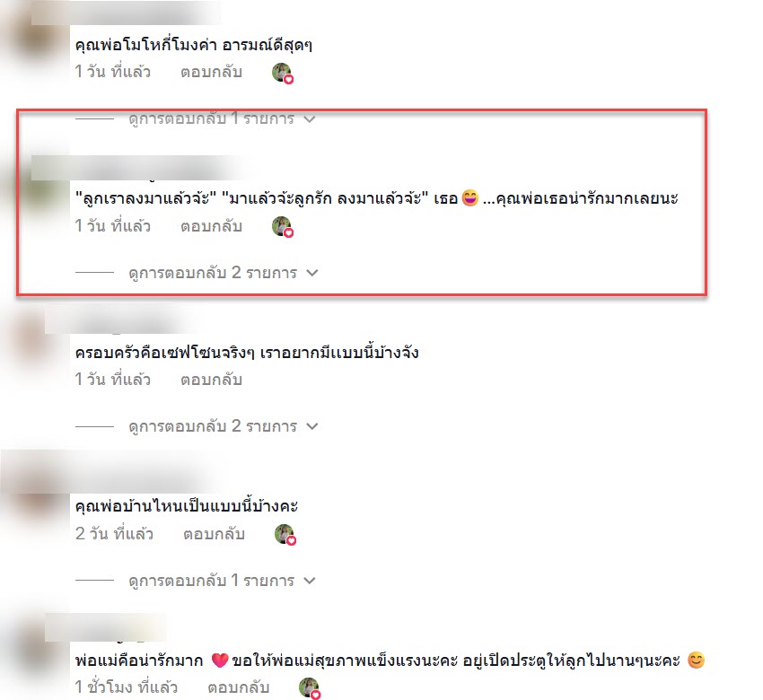Reply to the คุณพ่อโมโหกี่โมงค่า comment

[x=211, y=72]
